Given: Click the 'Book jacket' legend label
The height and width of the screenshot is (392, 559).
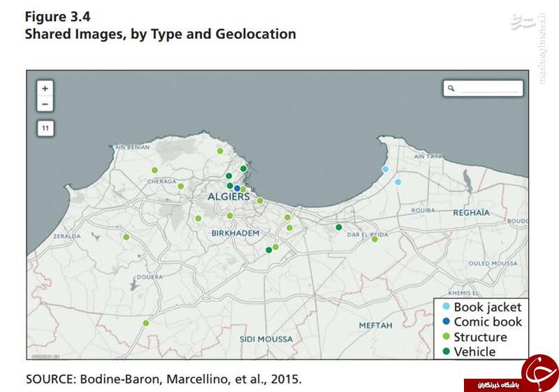Looking at the screenshot, I should pyautogui.click(x=487, y=307).
